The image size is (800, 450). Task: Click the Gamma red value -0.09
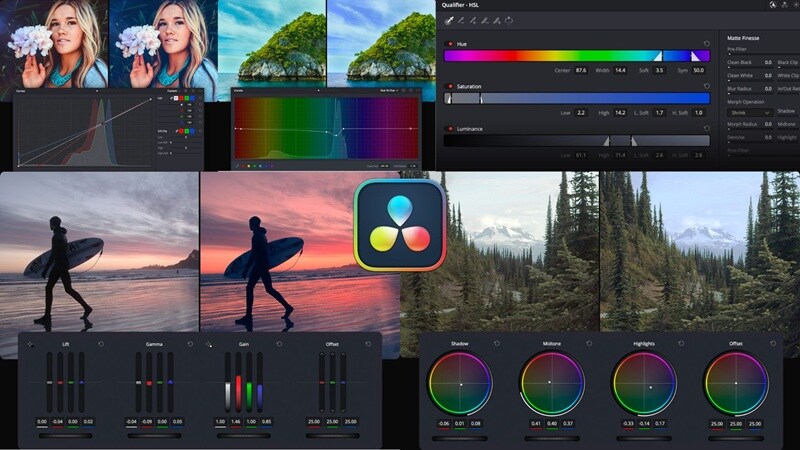click(147, 422)
